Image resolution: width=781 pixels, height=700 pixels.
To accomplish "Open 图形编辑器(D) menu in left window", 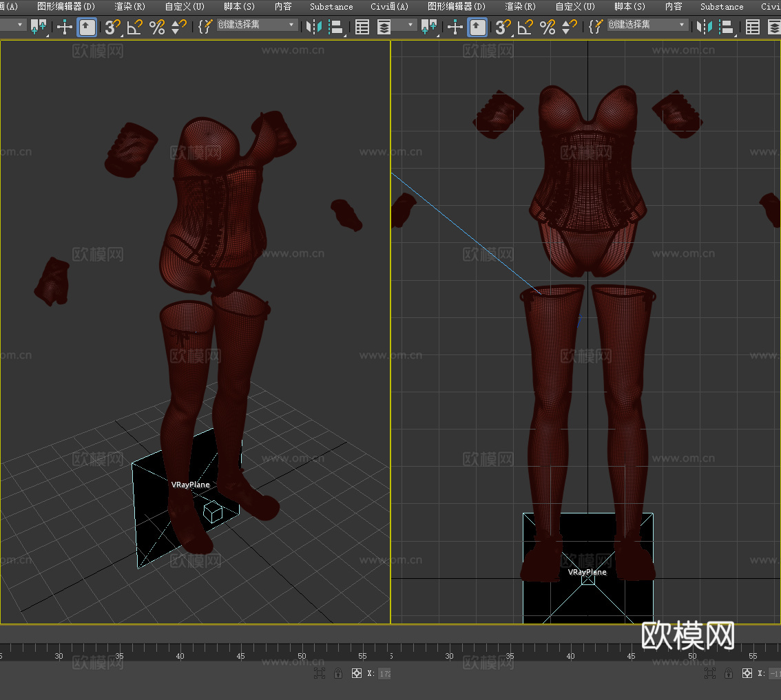I will 66,6.
